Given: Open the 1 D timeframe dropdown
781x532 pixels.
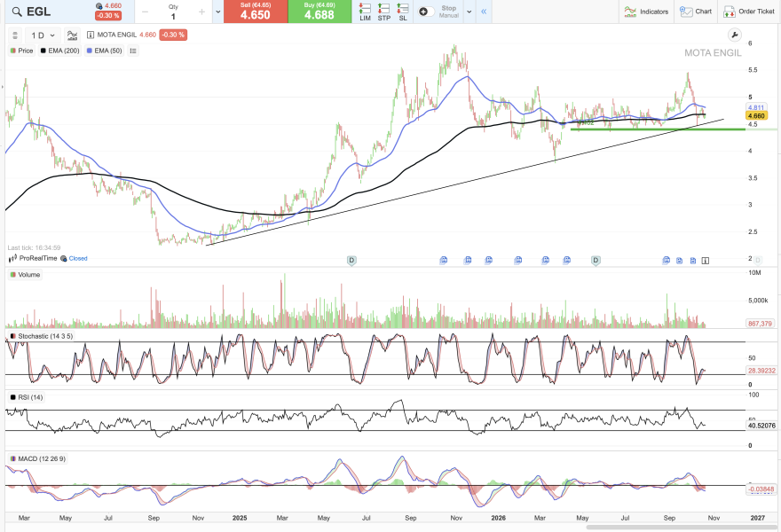Looking at the screenshot, I should tap(43, 35).
